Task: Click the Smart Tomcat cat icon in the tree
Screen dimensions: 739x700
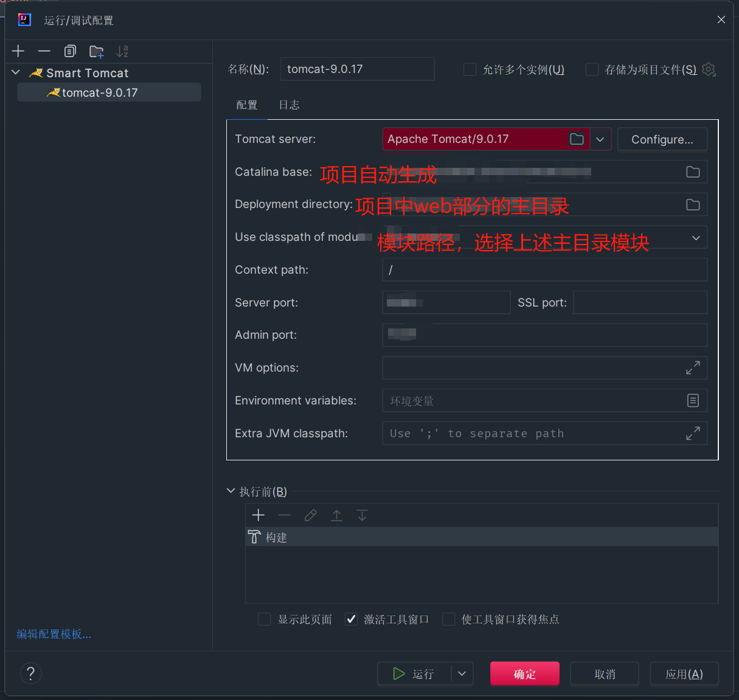Action: [x=36, y=73]
